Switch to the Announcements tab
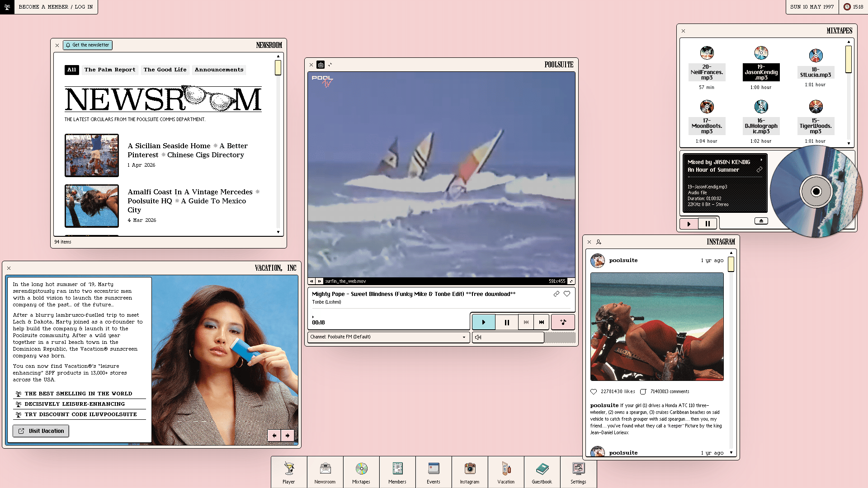Viewport: 868px width, 488px height. tap(219, 70)
